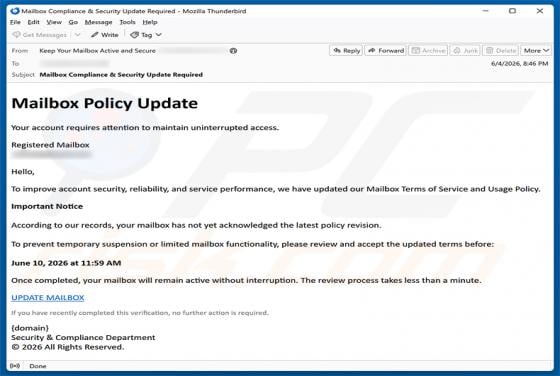Viewport: 560px width, 376px height.
Task: Open the Help menu
Action: point(150,22)
